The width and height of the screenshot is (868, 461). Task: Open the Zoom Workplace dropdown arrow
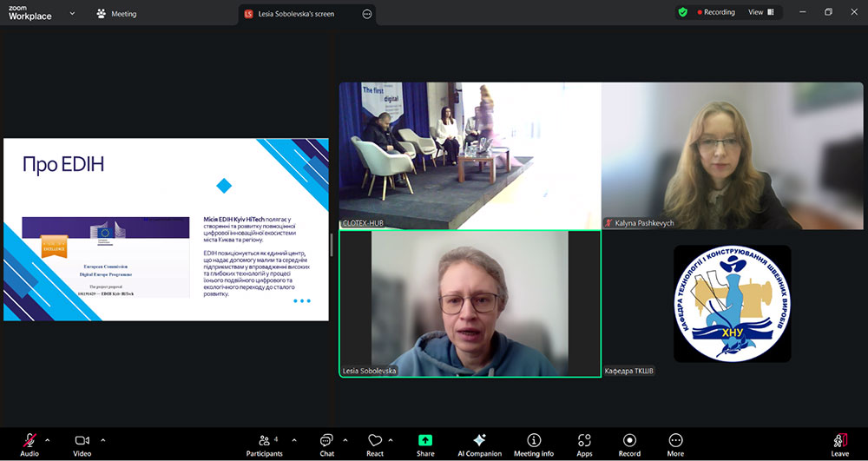coord(72,14)
